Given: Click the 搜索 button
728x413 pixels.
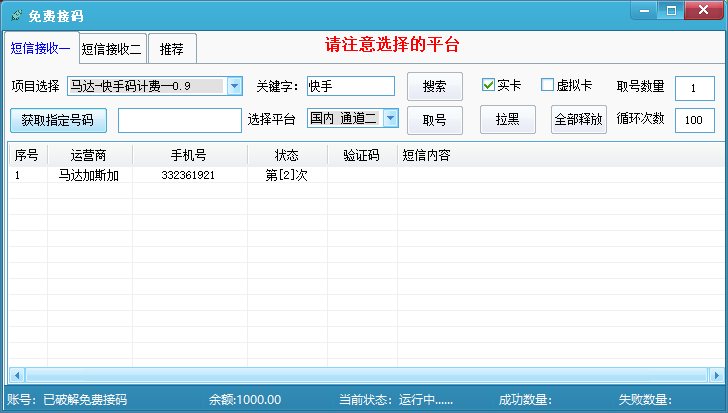Looking at the screenshot, I should point(434,87).
